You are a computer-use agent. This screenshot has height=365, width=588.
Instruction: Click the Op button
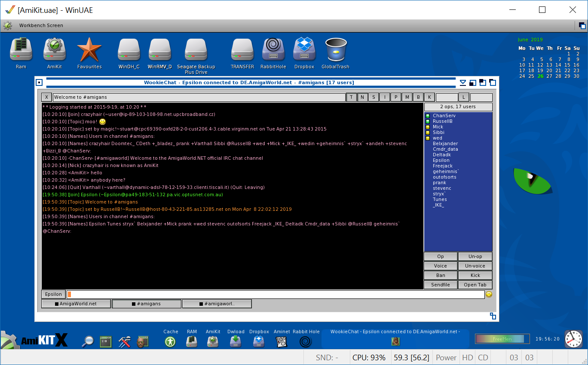441,256
